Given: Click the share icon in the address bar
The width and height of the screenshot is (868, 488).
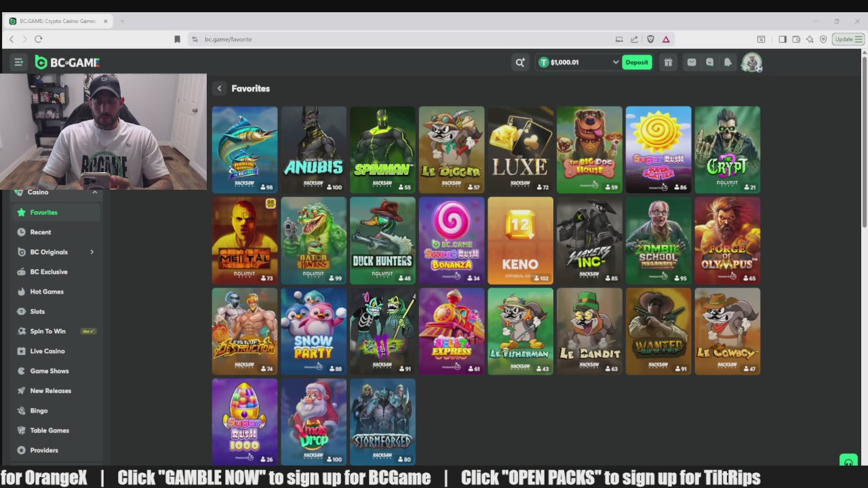Looking at the screenshot, I should click(634, 39).
